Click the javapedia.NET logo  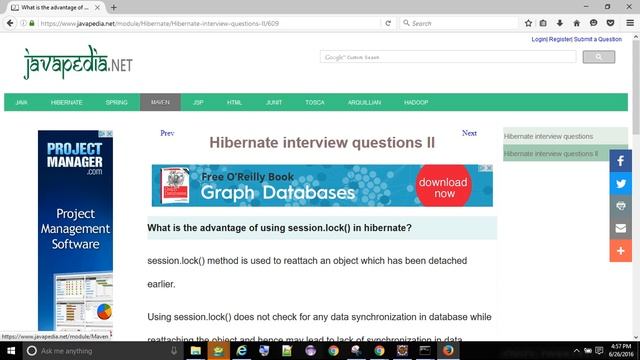coord(78,62)
